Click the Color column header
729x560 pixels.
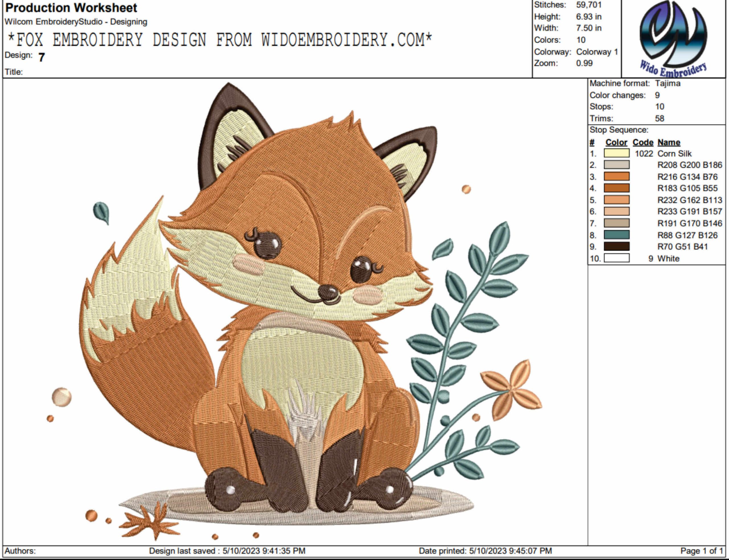point(616,142)
